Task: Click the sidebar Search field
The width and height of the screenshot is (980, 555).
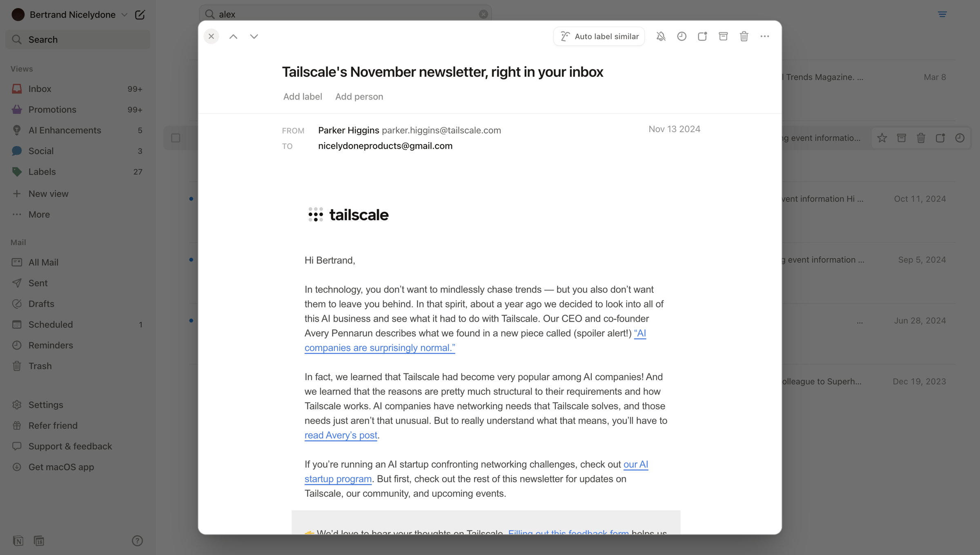Action: [x=78, y=40]
